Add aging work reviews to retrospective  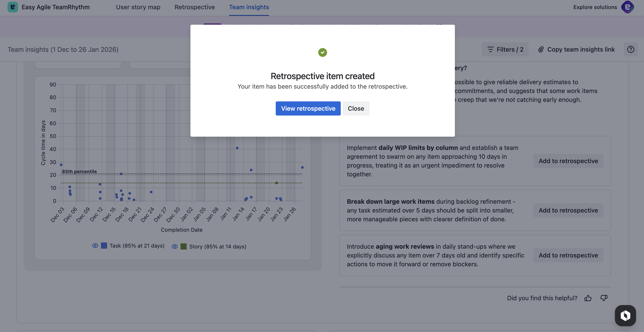(x=568, y=255)
